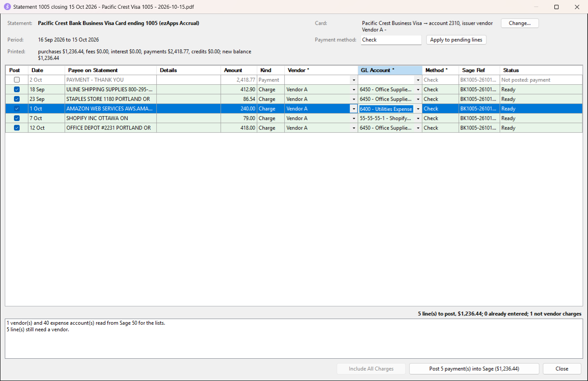This screenshot has height=381, width=588.
Task: Click the Sage Ref column header
Action: (x=479, y=70)
